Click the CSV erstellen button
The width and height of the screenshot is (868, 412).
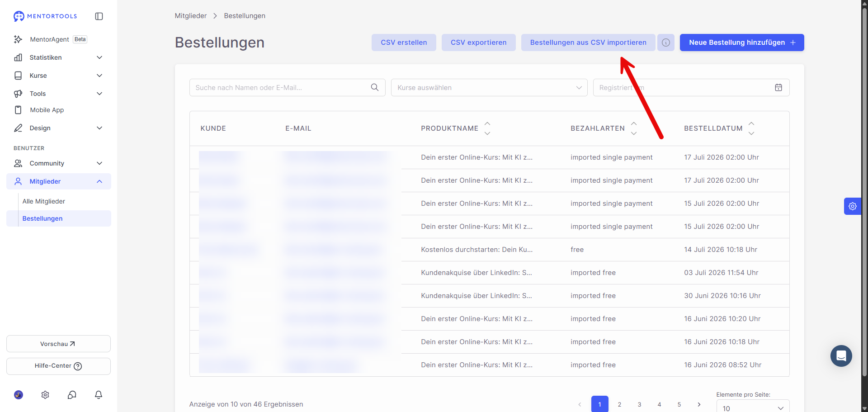coord(404,43)
